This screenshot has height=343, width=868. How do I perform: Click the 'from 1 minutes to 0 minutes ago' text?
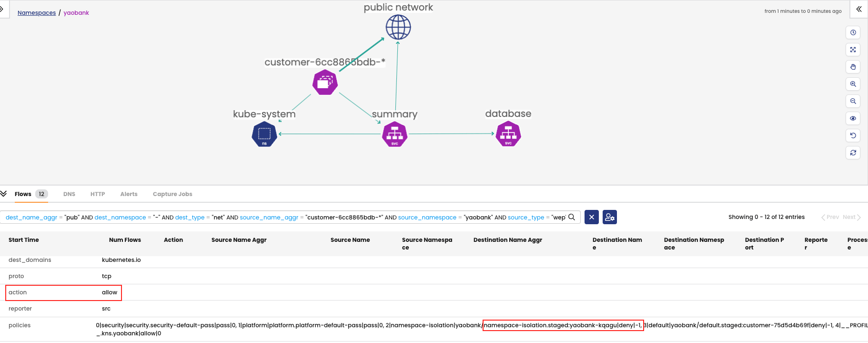tap(803, 11)
